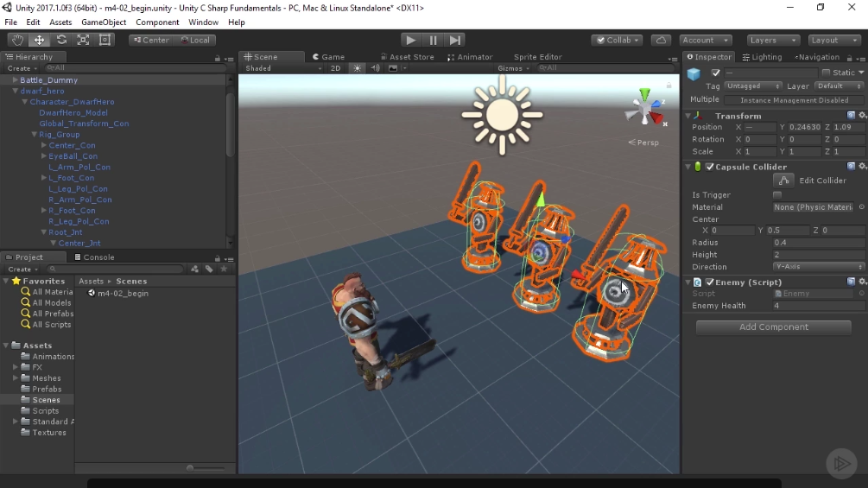Image resolution: width=868 pixels, height=488 pixels.
Task: Click the Hierarchy search field
Action: [136, 68]
